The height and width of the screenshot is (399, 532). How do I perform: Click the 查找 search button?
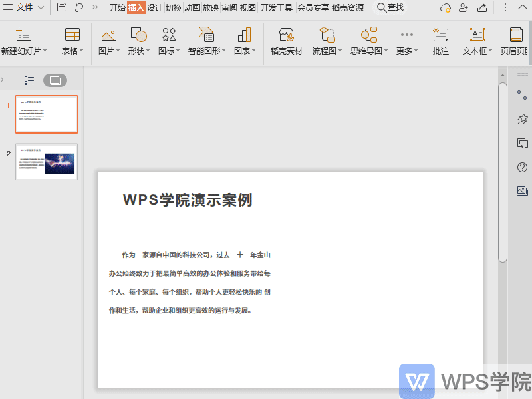pos(390,7)
